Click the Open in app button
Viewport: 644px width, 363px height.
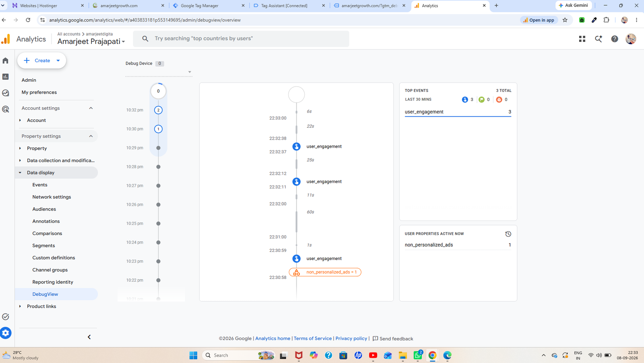[x=539, y=20]
